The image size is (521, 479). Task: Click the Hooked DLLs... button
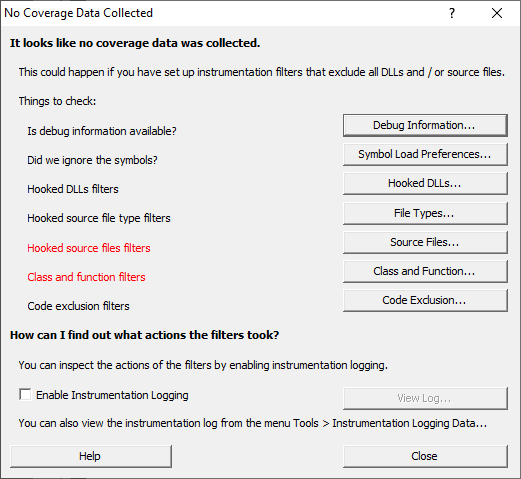click(x=425, y=183)
